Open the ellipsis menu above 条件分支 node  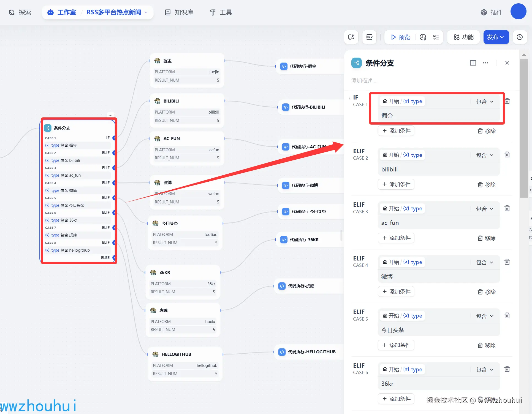point(110,115)
